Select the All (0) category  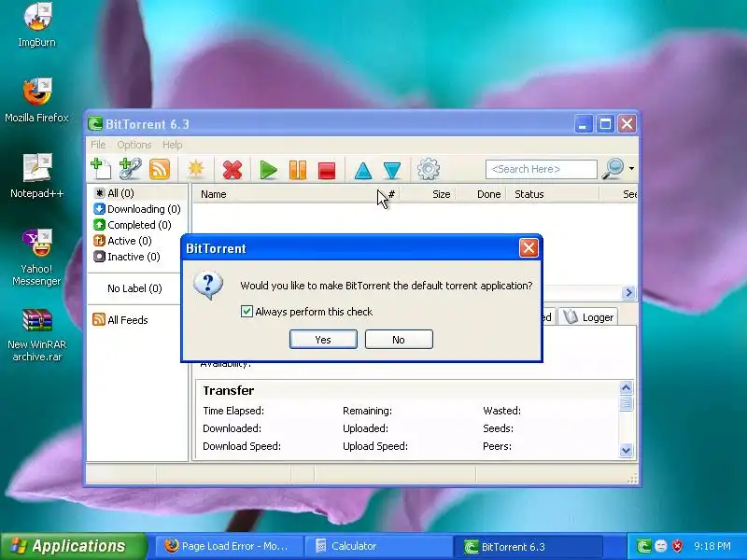click(x=114, y=193)
